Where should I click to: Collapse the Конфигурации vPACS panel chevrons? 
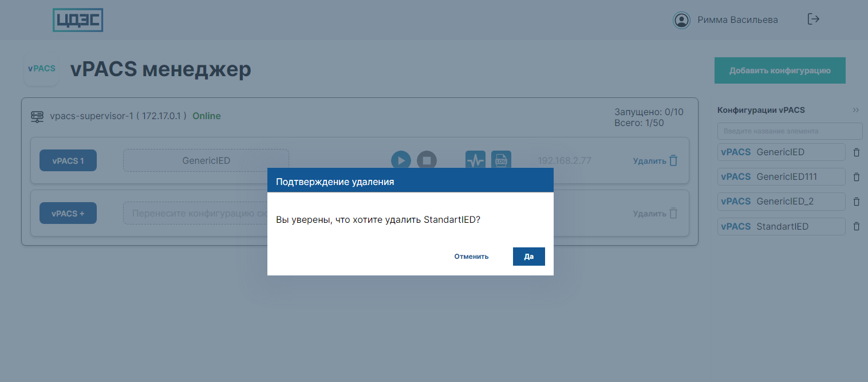pyautogui.click(x=855, y=110)
